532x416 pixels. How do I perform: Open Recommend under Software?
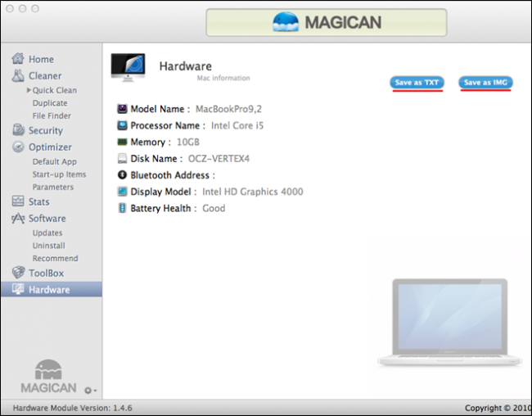56,259
